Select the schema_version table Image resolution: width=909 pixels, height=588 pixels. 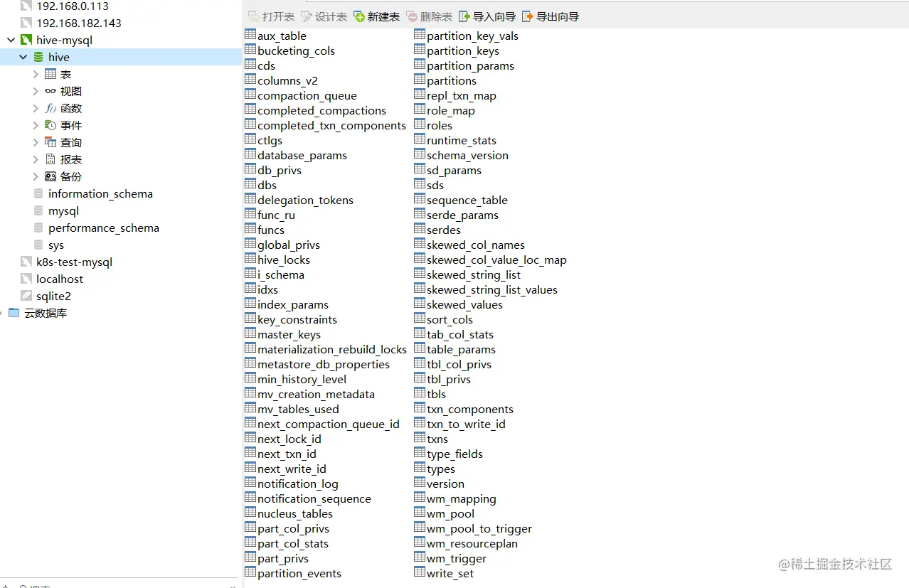coord(467,155)
